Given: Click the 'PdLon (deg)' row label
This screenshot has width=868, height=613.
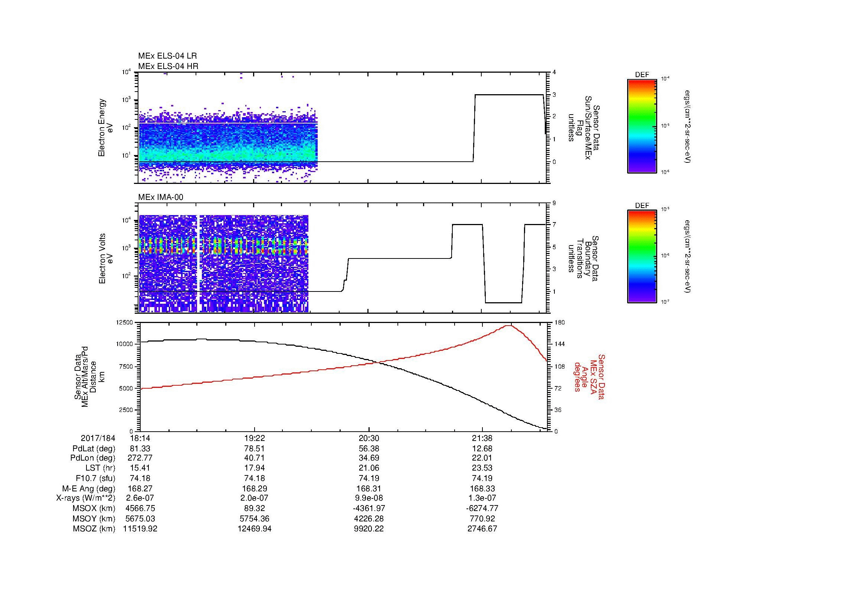Looking at the screenshot, I should coord(93,458).
